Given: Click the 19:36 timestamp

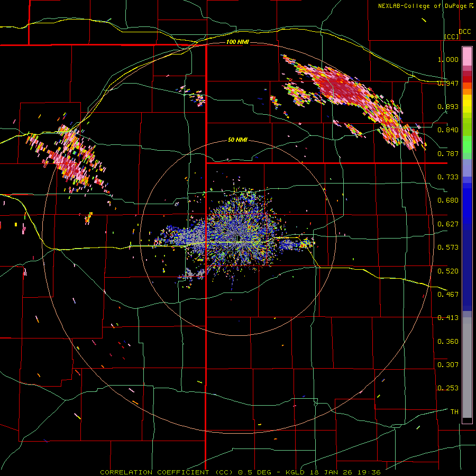Looking at the screenshot, I should click(x=369, y=472).
